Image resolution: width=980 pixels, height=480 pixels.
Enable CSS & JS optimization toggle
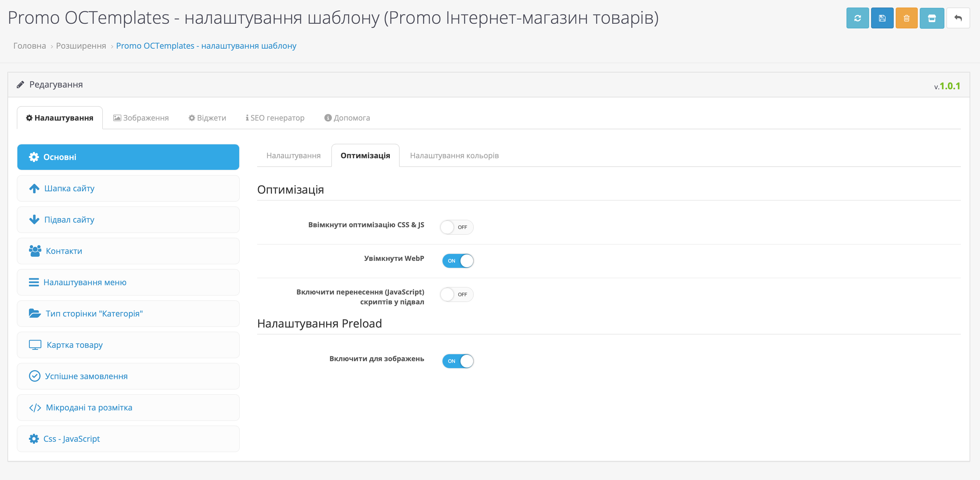pyautogui.click(x=456, y=227)
